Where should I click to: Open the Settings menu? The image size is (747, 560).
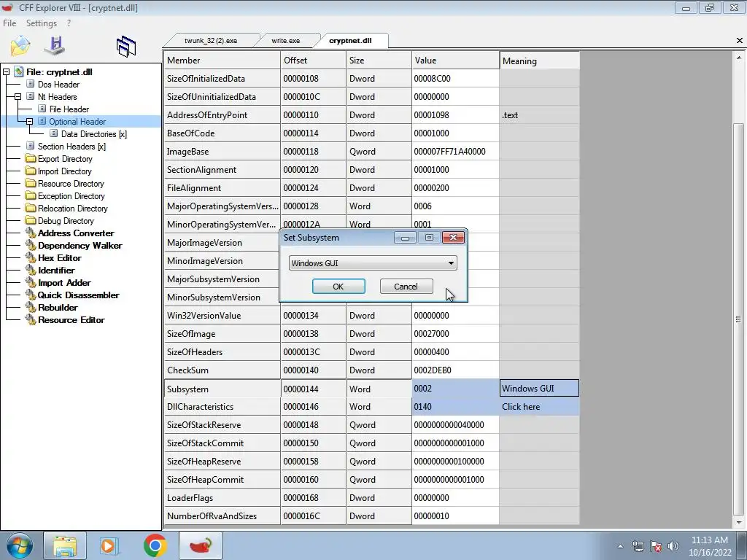[41, 23]
